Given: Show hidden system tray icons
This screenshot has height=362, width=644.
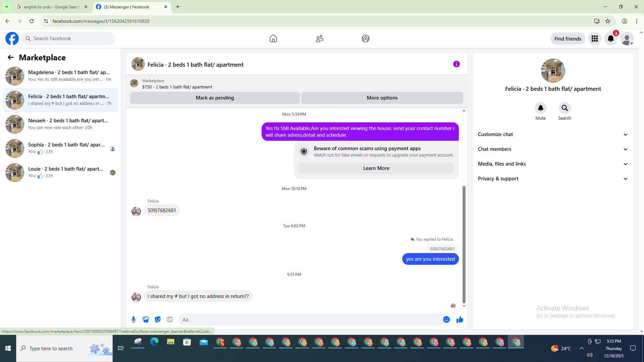Looking at the screenshot, I should tap(582, 349).
